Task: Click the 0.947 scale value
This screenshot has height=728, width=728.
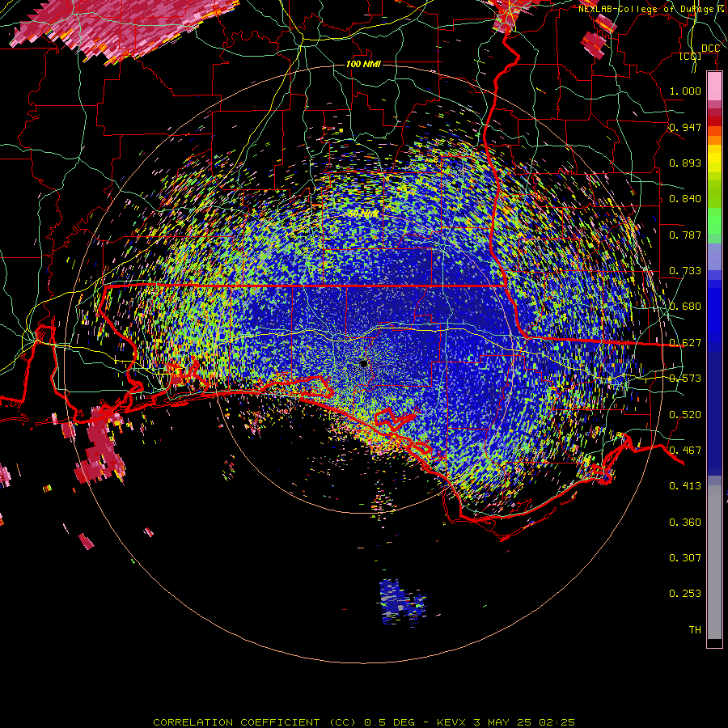Action: pyautogui.click(x=685, y=127)
